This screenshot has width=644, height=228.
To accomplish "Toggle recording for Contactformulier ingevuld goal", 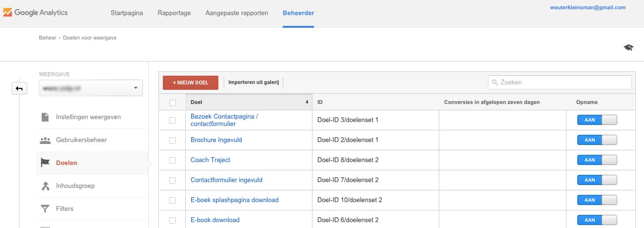I will 597,180.
